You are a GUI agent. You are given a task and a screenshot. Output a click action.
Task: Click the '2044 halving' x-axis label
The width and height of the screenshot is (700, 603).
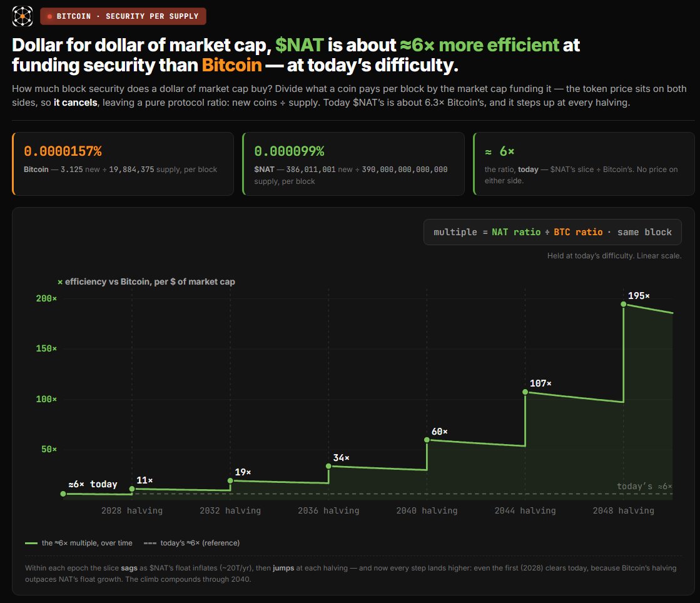(525, 510)
